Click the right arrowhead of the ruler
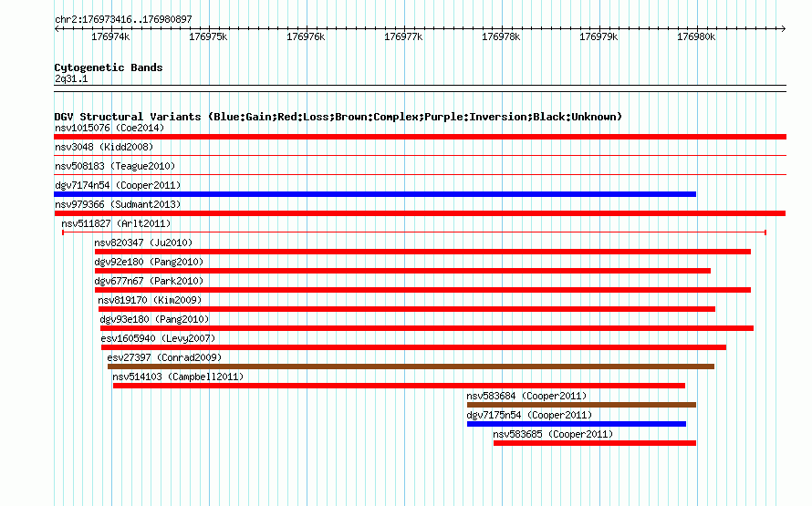The image size is (812, 506). coord(784,28)
